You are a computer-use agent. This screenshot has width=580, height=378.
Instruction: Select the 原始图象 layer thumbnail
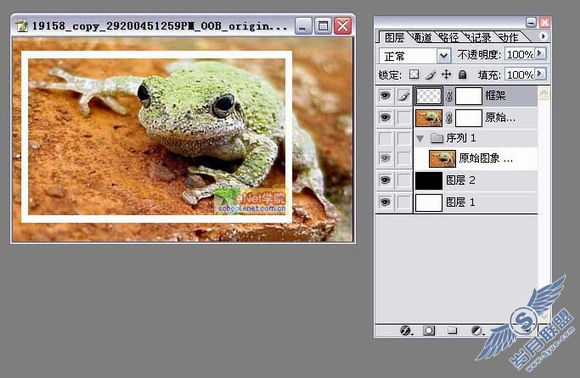[442, 159]
